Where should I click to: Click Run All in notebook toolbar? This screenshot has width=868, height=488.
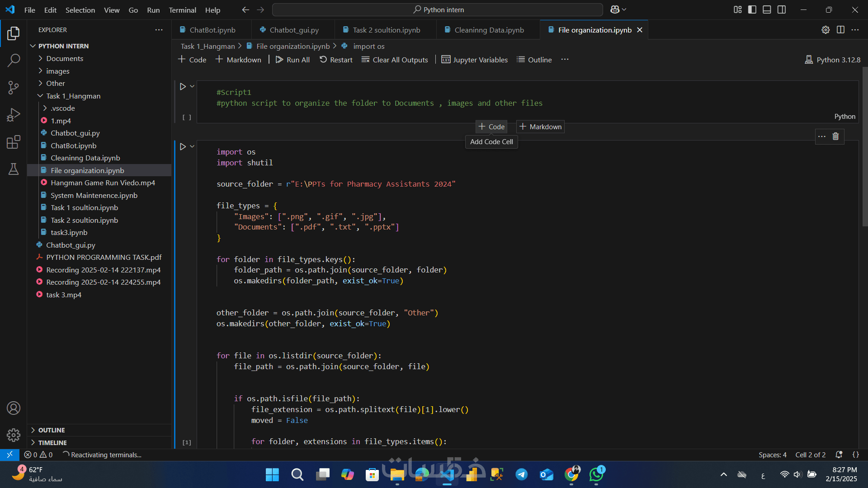click(293, 60)
